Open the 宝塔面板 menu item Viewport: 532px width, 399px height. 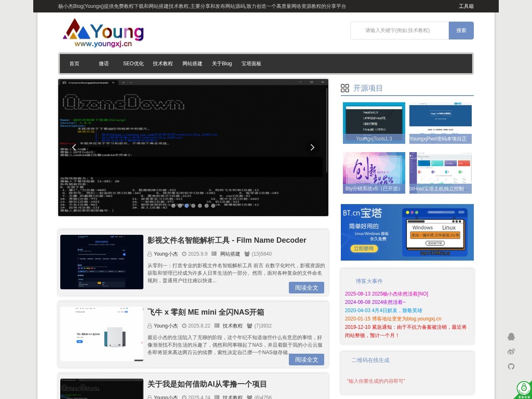pos(251,64)
